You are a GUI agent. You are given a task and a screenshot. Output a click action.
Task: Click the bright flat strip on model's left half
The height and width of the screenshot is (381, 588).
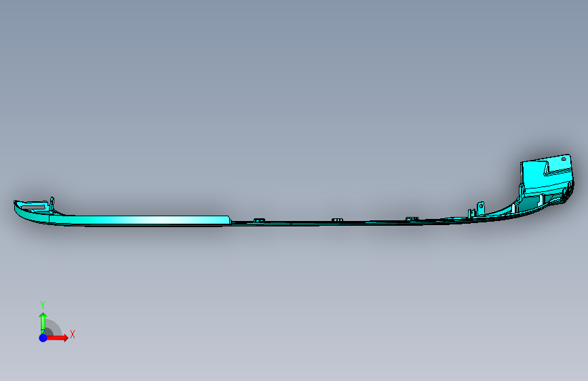point(140,220)
